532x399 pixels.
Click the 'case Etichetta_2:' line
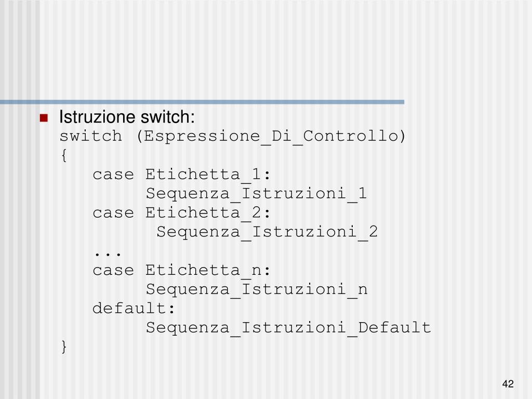click(182, 213)
